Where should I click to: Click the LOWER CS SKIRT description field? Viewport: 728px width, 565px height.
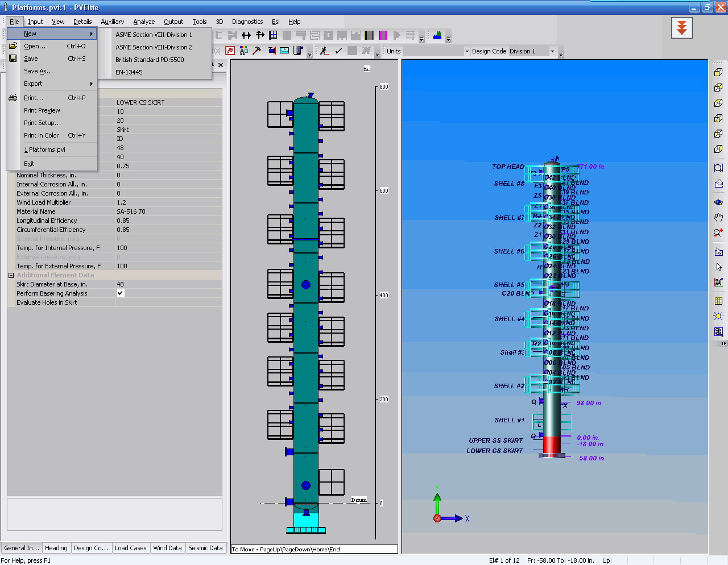coord(168,102)
